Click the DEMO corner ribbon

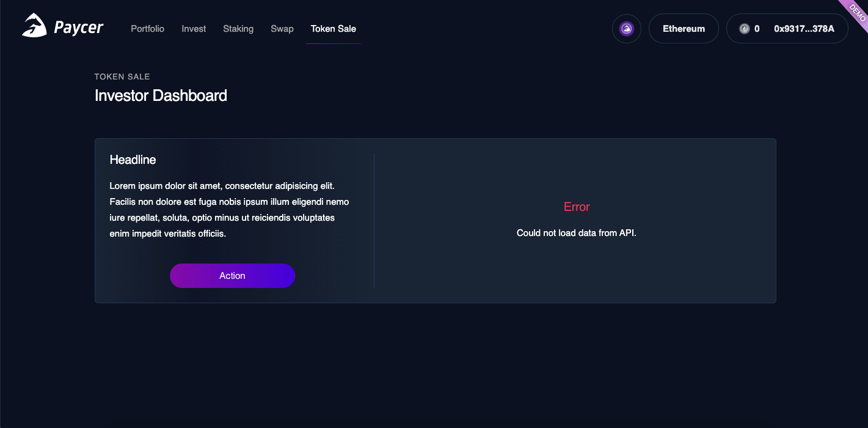tap(854, 12)
